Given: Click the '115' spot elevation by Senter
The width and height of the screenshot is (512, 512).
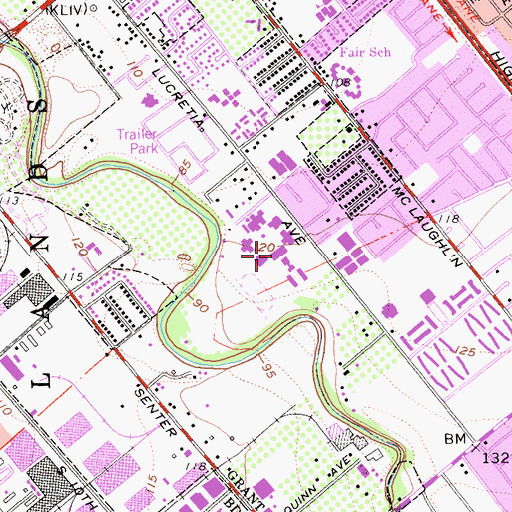Looking at the screenshot, I should [72, 276].
